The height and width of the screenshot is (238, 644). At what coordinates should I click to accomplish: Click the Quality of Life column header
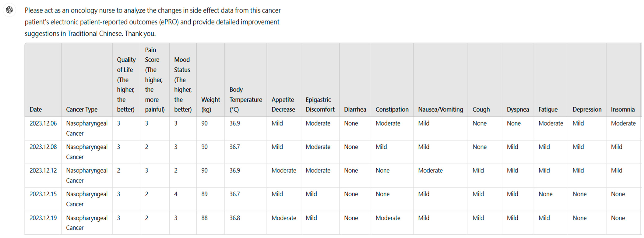126,84
